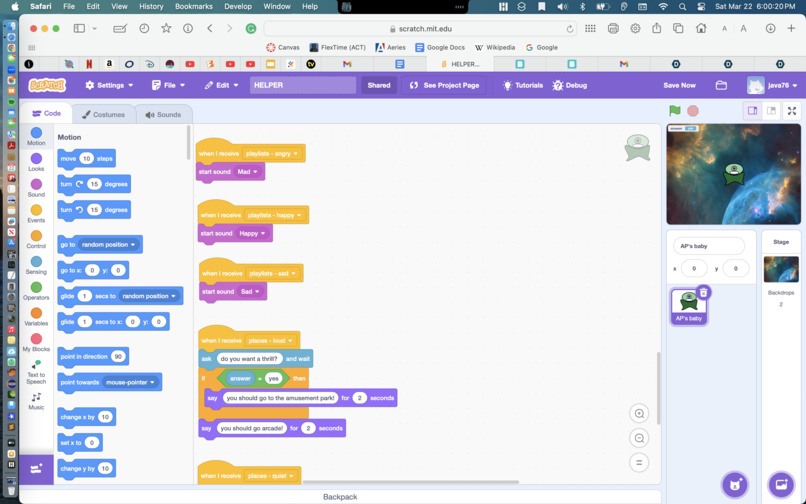Screen dimensions: 806x504
Task: Click the project title field HELPER
Action: coord(303,85)
